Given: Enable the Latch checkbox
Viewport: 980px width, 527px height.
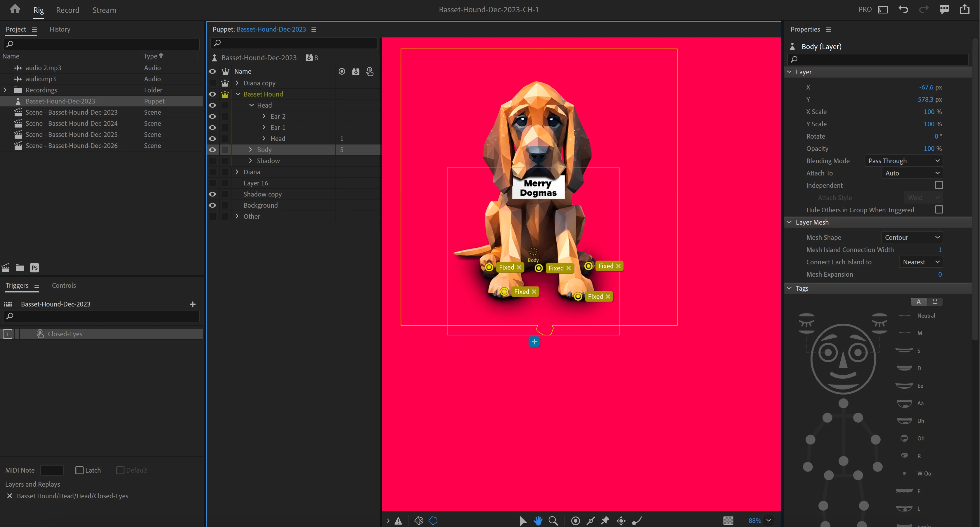Looking at the screenshot, I should pos(79,470).
